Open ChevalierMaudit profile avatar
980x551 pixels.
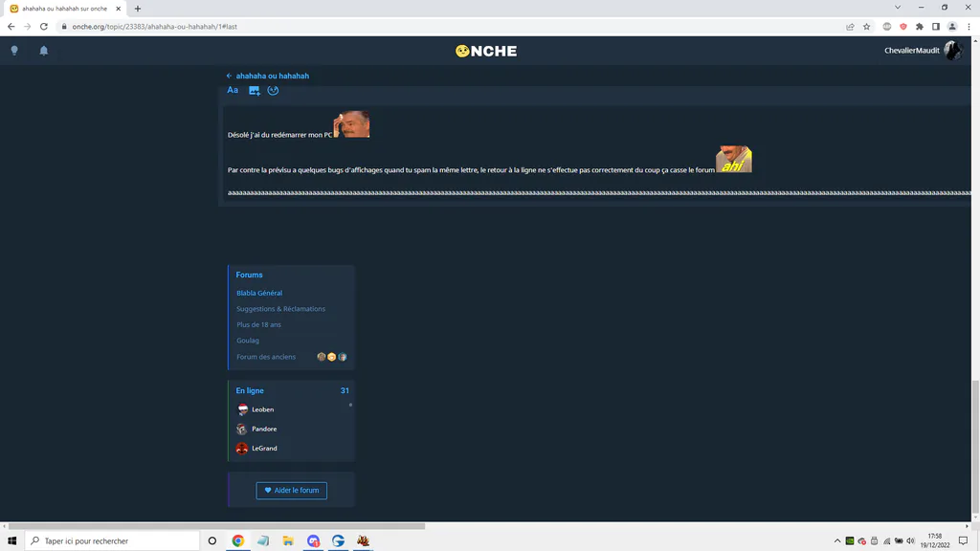tap(953, 51)
